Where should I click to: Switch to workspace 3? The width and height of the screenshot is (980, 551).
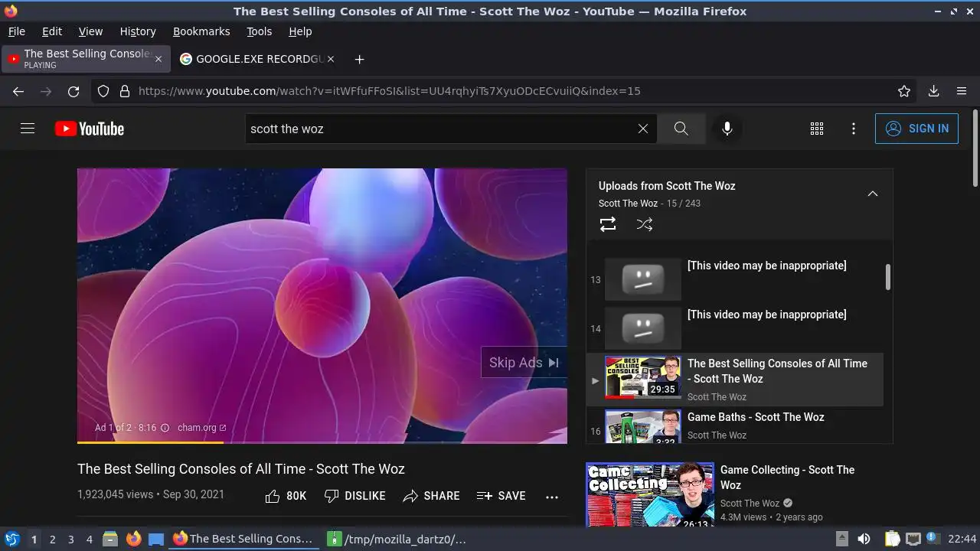pos(70,540)
